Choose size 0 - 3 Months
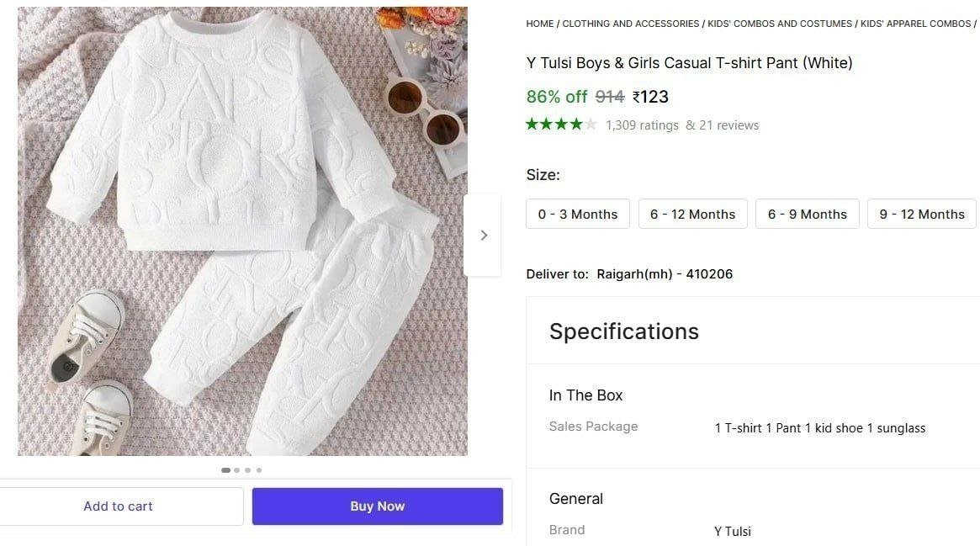This screenshot has height=546, width=980. 578,215
